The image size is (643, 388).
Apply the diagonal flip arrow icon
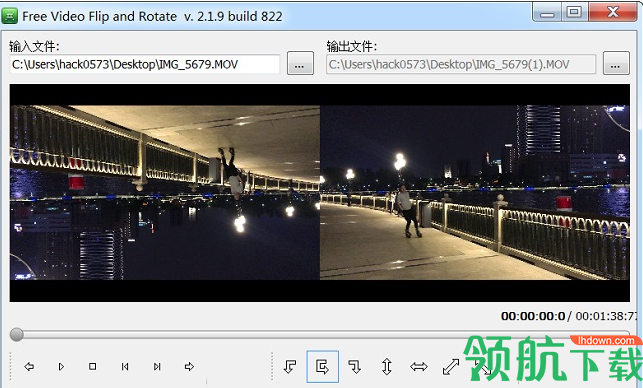pyautogui.click(x=451, y=366)
